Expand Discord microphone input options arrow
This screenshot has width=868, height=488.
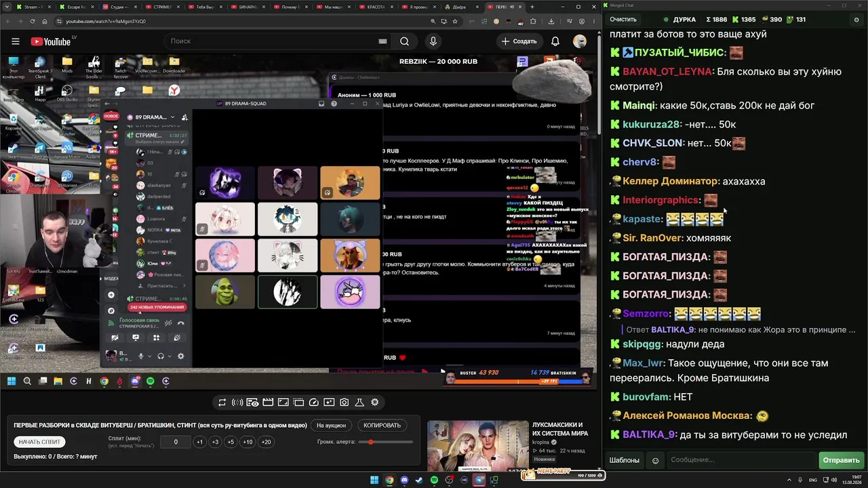point(149,356)
